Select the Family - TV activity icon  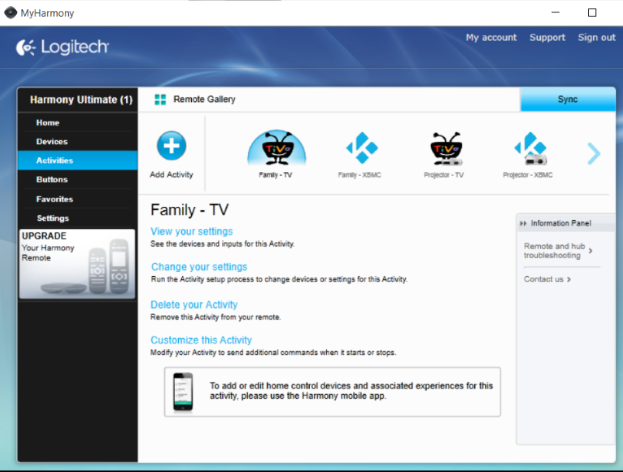[277, 147]
